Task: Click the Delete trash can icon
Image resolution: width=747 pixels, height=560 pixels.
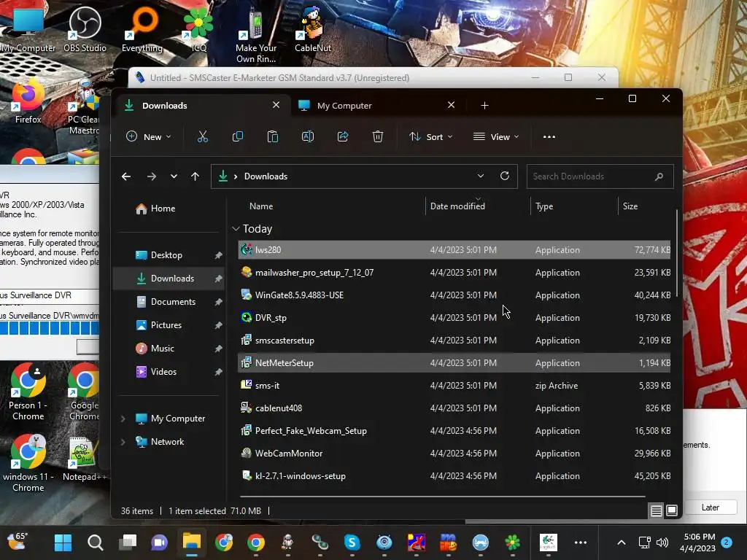Action: pos(378,137)
